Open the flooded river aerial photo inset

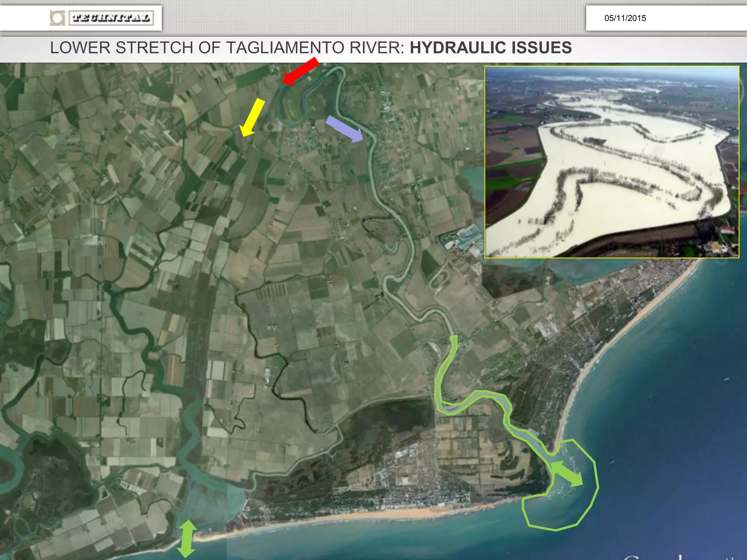(x=612, y=162)
